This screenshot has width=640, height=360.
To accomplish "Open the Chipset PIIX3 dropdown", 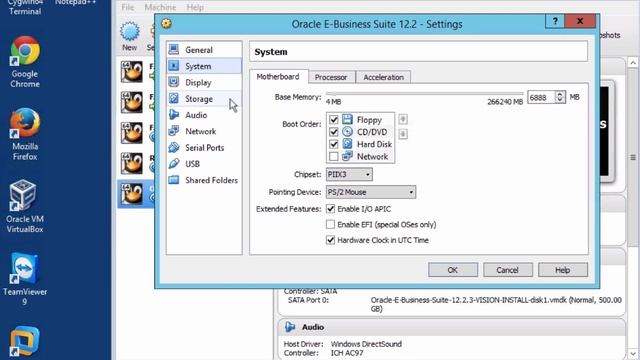I will click(x=349, y=174).
